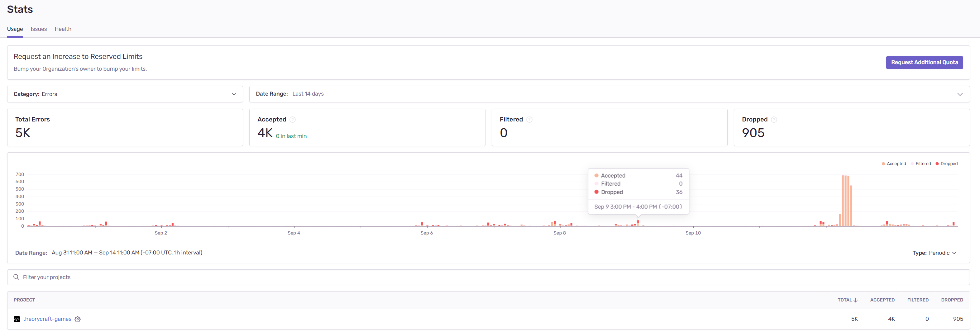Viewport: 980px width, 332px height.
Task: Click the 905 value in Dropped card
Action: 753,133
